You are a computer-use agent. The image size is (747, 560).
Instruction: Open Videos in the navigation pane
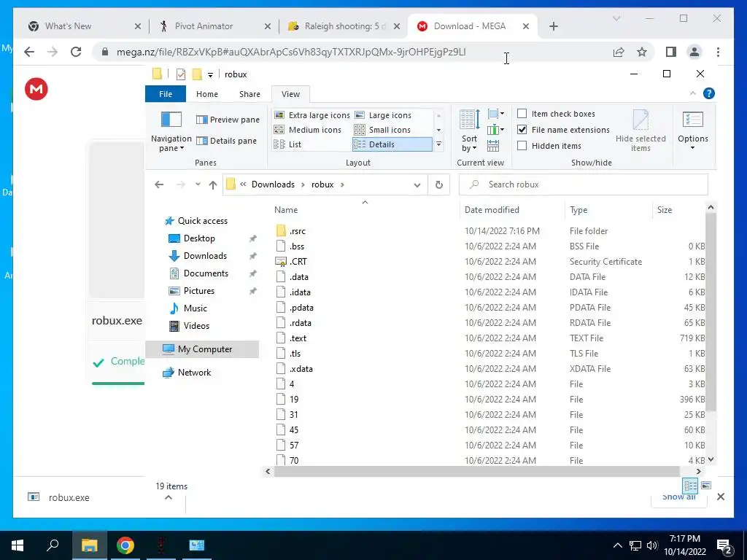tap(196, 326)
